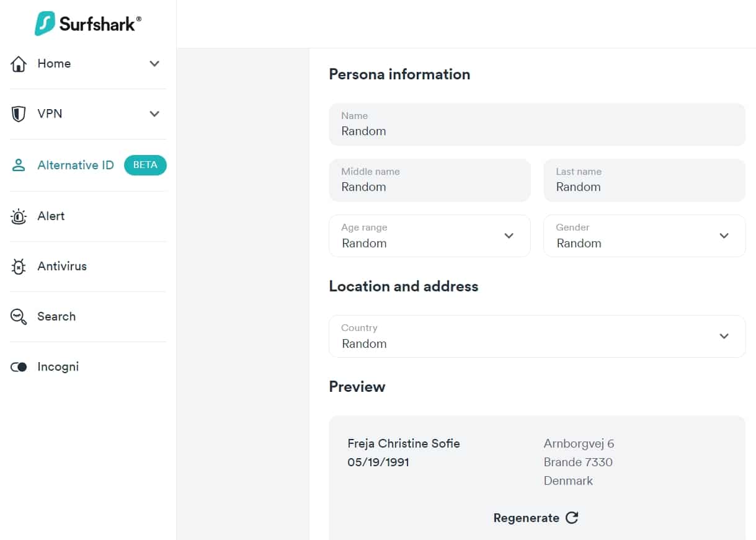
Task: Select the preview country Denmark
Action: 568,480
